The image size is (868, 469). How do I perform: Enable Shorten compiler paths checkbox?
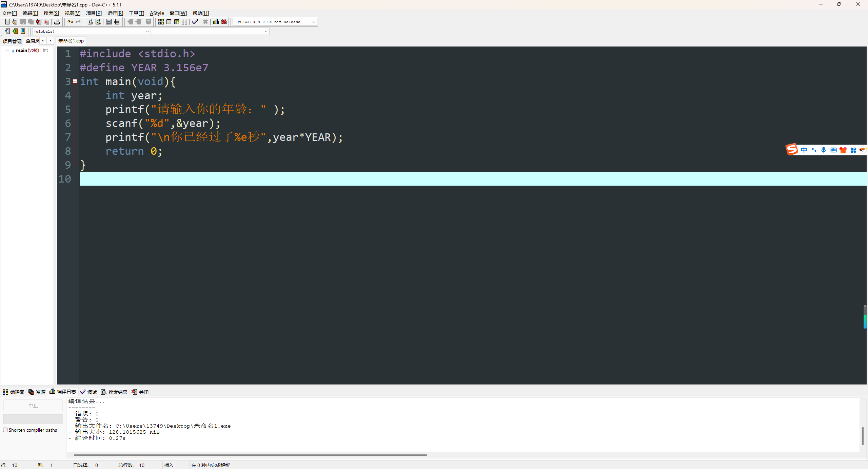coord(5,430)
